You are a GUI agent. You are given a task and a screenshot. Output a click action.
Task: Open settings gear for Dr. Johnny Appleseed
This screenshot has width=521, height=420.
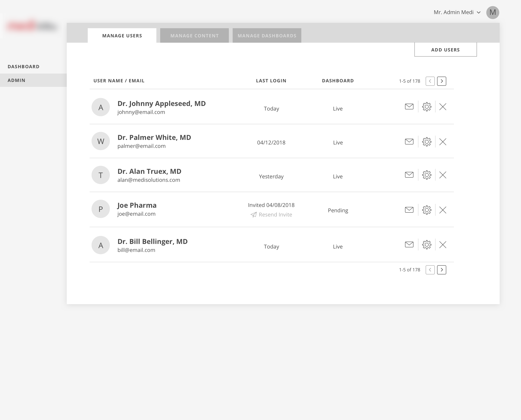point(427,107)
